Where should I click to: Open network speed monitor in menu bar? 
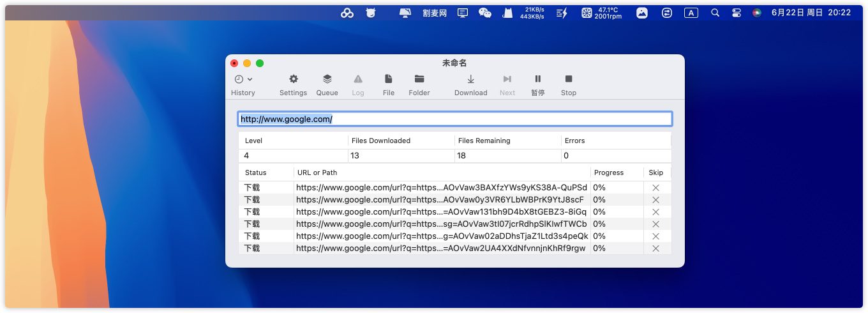(x=532, y=13)
